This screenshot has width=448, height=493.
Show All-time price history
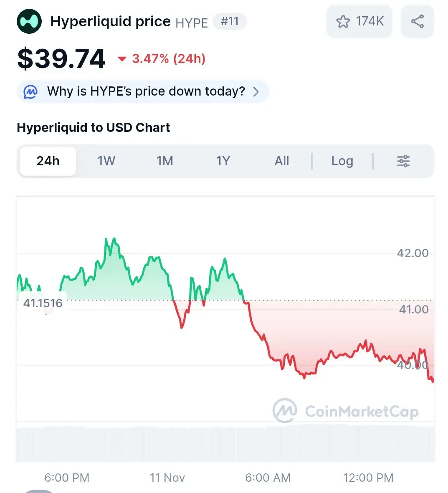tap(282, 161)
